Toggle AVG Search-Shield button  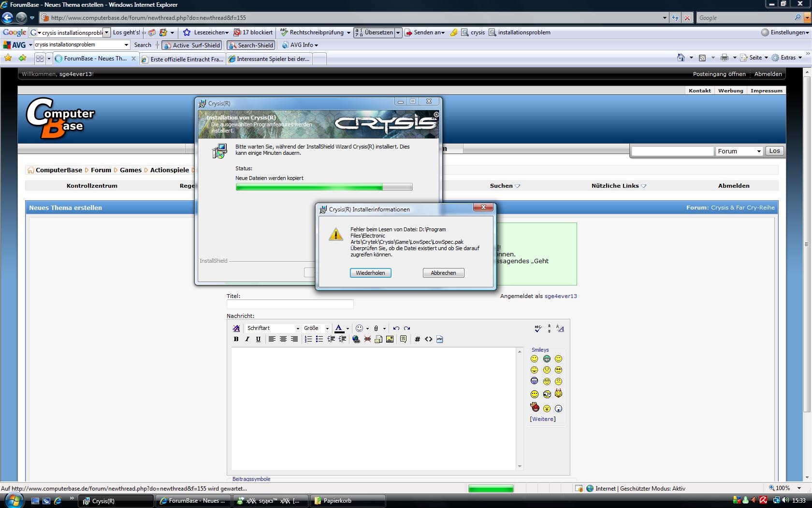point(251,45)
